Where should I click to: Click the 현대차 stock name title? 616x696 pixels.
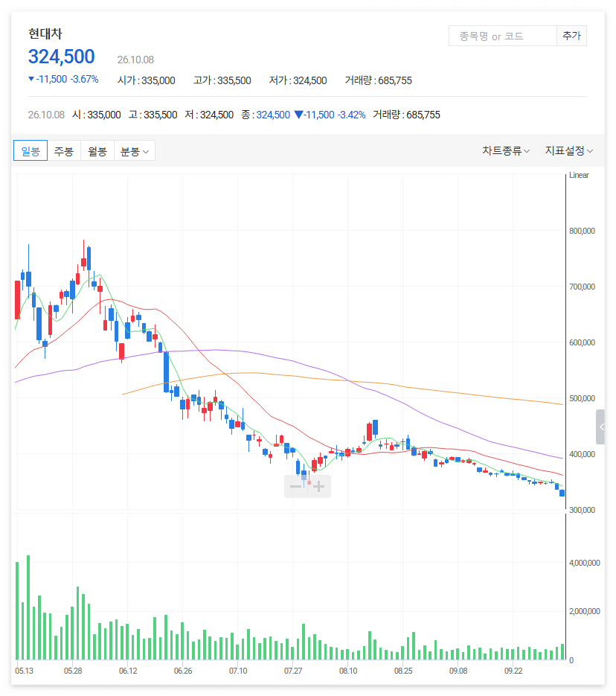pos(45,33)
